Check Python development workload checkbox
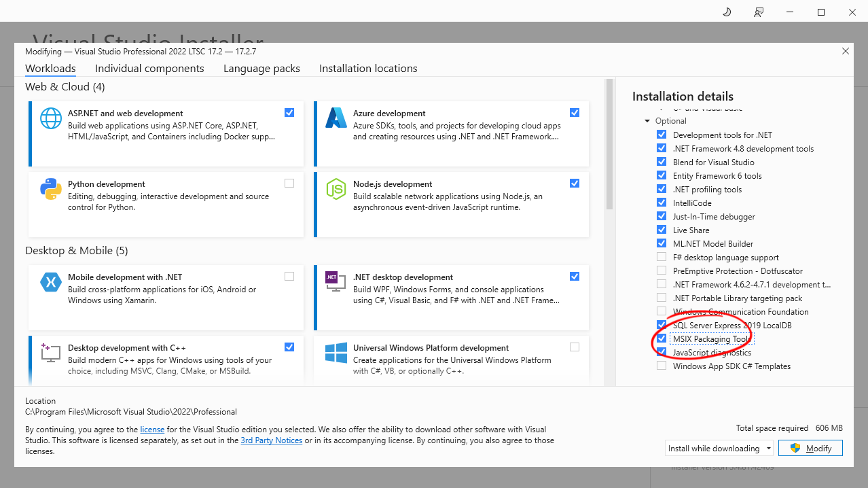The image size is (868, 488). point(289,183)
